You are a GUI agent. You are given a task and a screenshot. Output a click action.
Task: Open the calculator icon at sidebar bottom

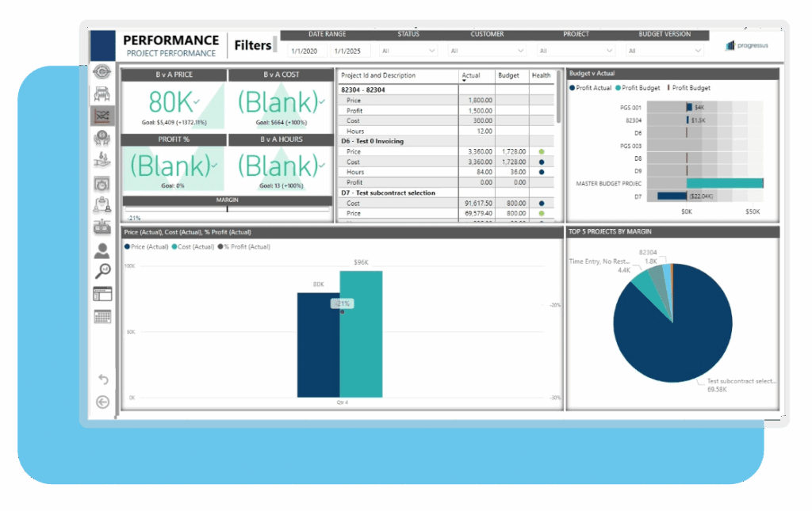pos(102,316)
